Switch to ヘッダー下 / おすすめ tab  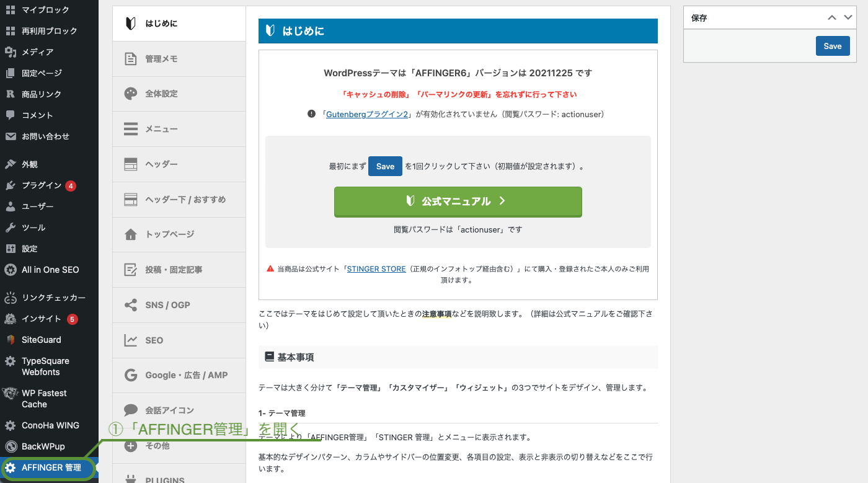(179, 200)
